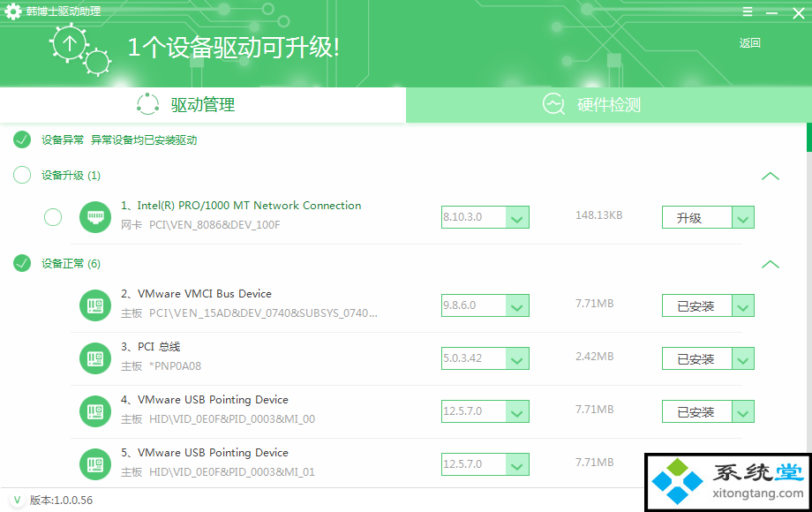Click the 148.13KB size value
The width and height of the screenshot is (812, 512).
(598, 215)
